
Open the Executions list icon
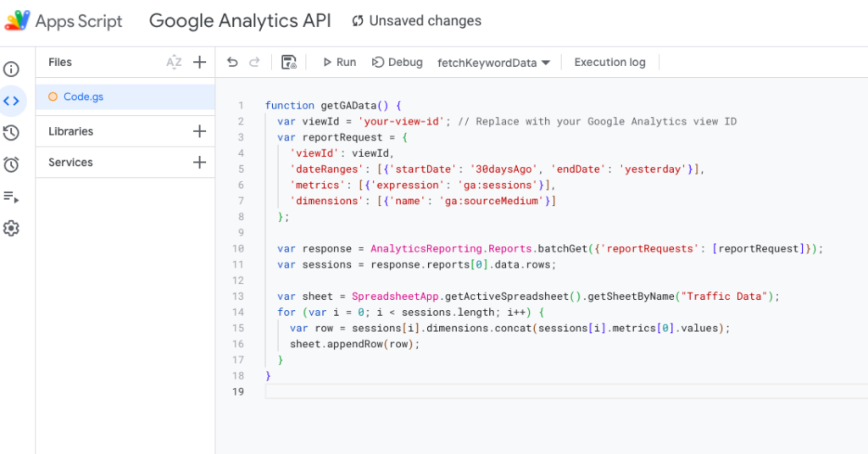pyautogui.click(x=11, y=197)
